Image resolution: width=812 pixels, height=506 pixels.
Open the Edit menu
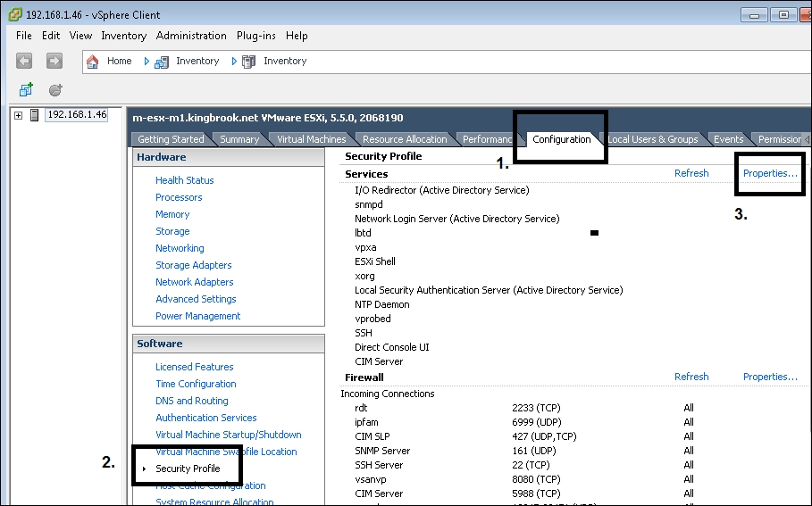(x=51, y=36)
